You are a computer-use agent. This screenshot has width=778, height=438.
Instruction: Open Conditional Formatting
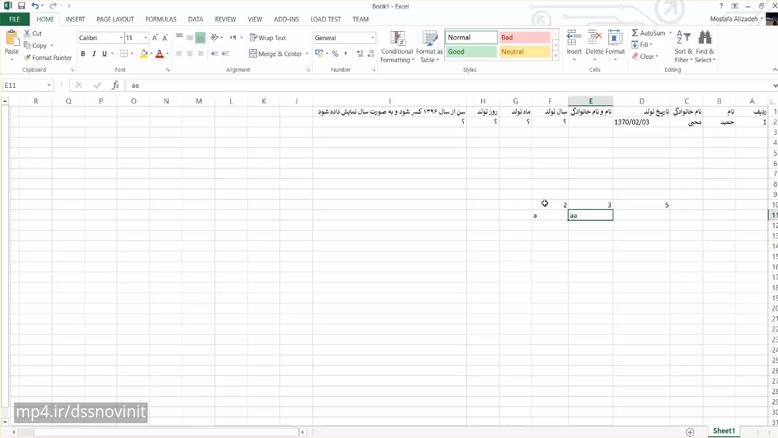pyautogui.click(x=397, y=46)
